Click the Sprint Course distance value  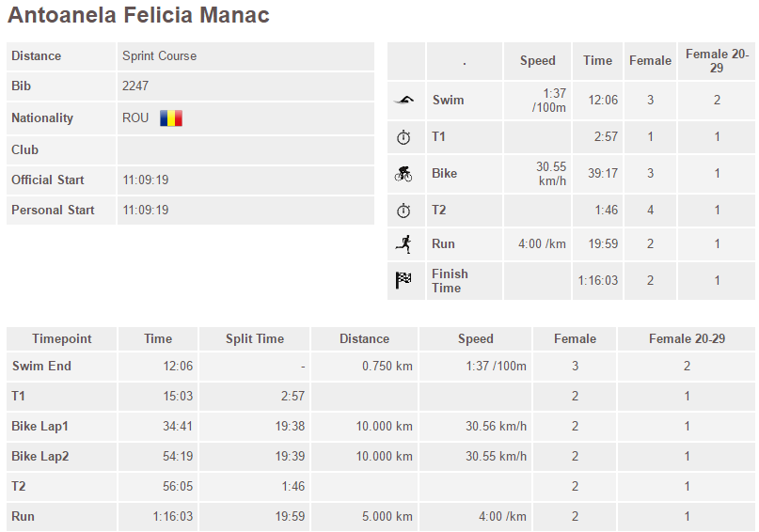tap(159, 56)
